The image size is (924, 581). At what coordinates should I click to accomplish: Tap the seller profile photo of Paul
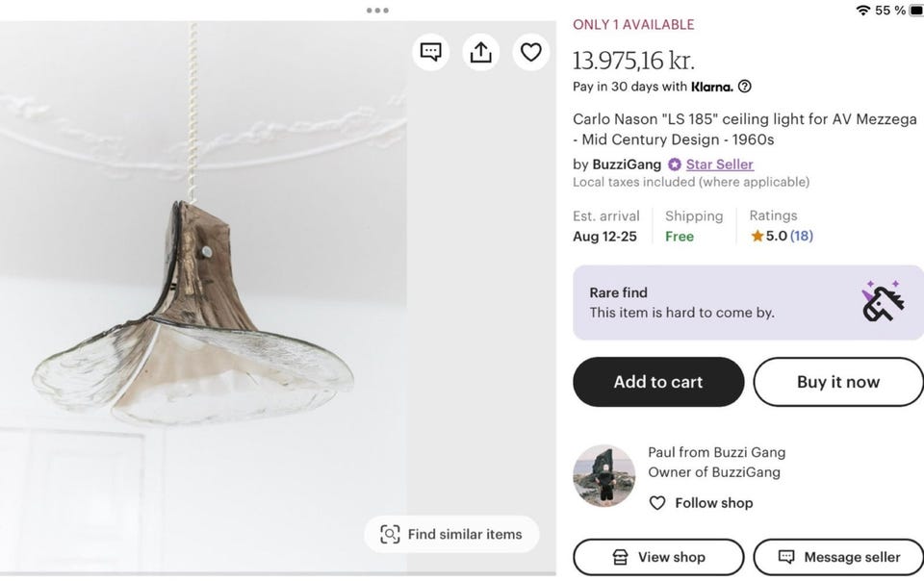click(604, 476)
